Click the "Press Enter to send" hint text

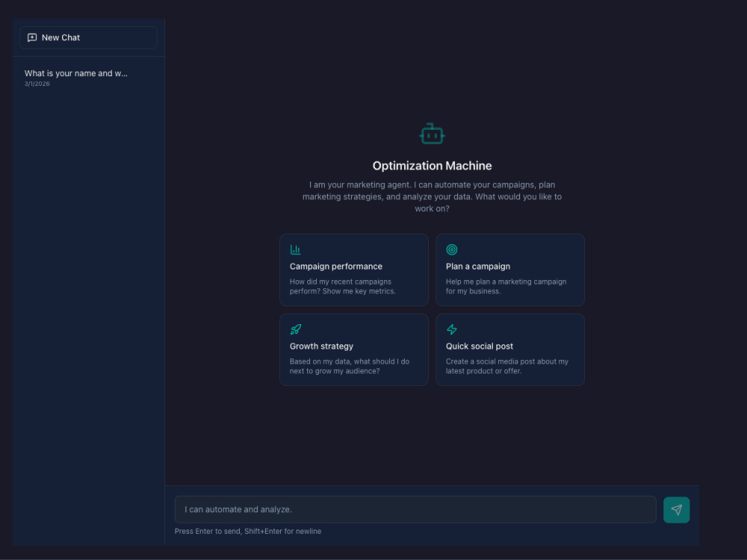tap(248, 532)
